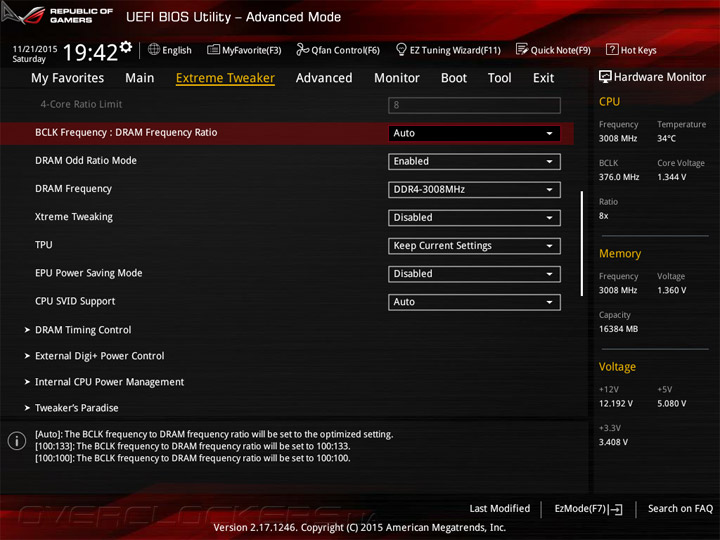
Task: Click the CPU Ratio 8x value
Action: 603,215
